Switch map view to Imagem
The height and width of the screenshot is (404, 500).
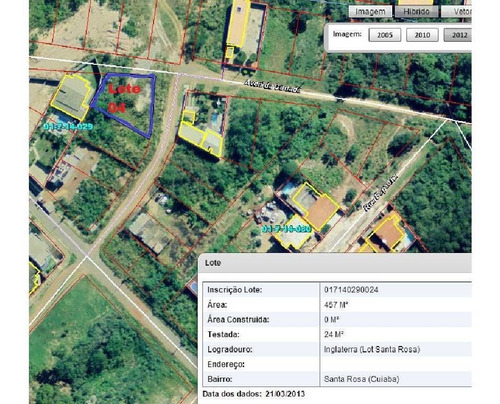tap(370, 11)
